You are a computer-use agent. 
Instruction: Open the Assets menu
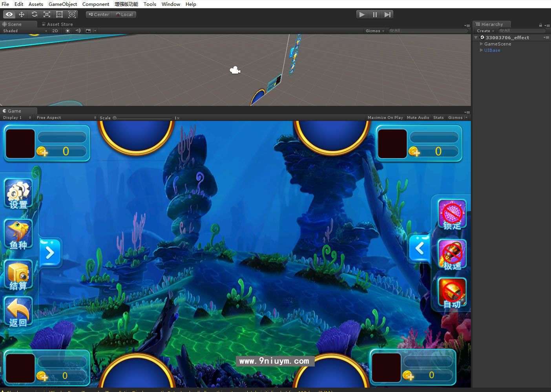pyautogui.click(x=36, y=4)
